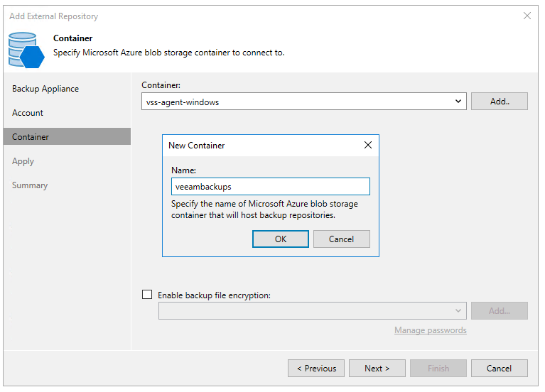Image resolution: width=545 pixels, height=392 pixels.
Task: Click the Azure blob storage container icon
Action: 26,48
